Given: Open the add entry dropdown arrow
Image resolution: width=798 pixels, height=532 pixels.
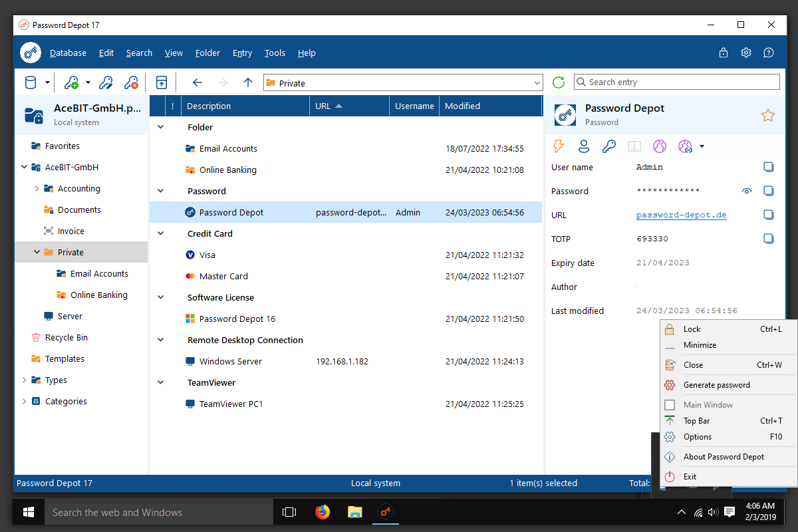Looking at the screenshot, I should click(88, 83).
